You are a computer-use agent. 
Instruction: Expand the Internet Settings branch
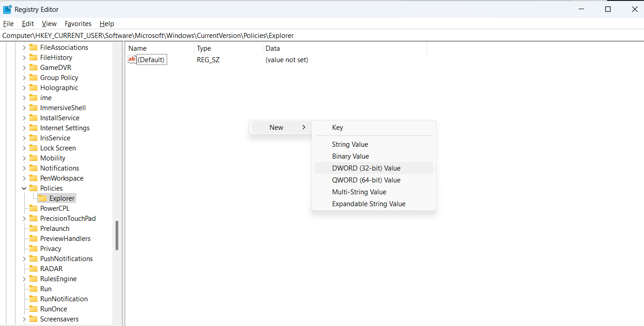coord(24,128)
